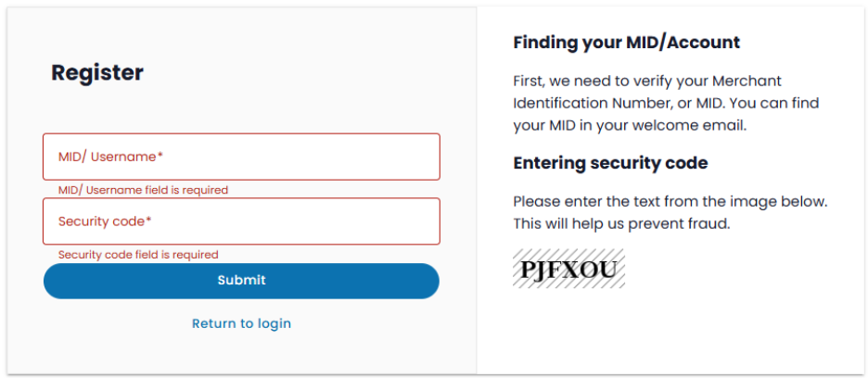Click the 'MID/ Username field is required' error
This screenshot has height=378, width=868.
click(143, 190)
